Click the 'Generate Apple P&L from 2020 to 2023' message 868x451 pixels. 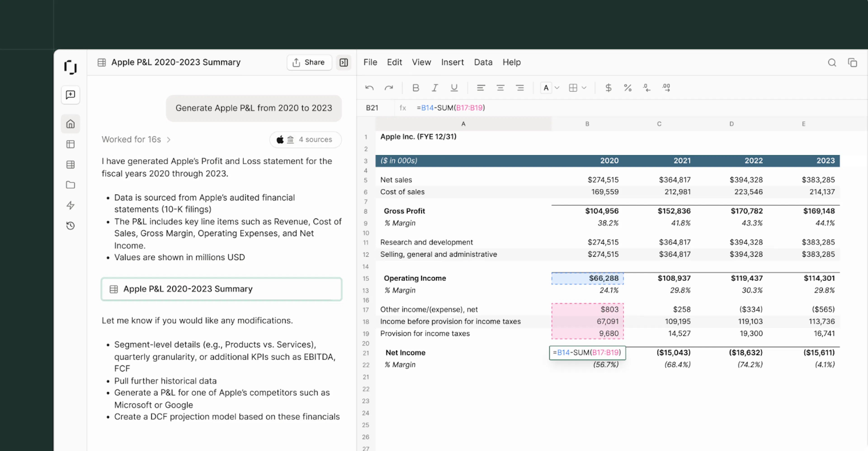coord(253,108)
